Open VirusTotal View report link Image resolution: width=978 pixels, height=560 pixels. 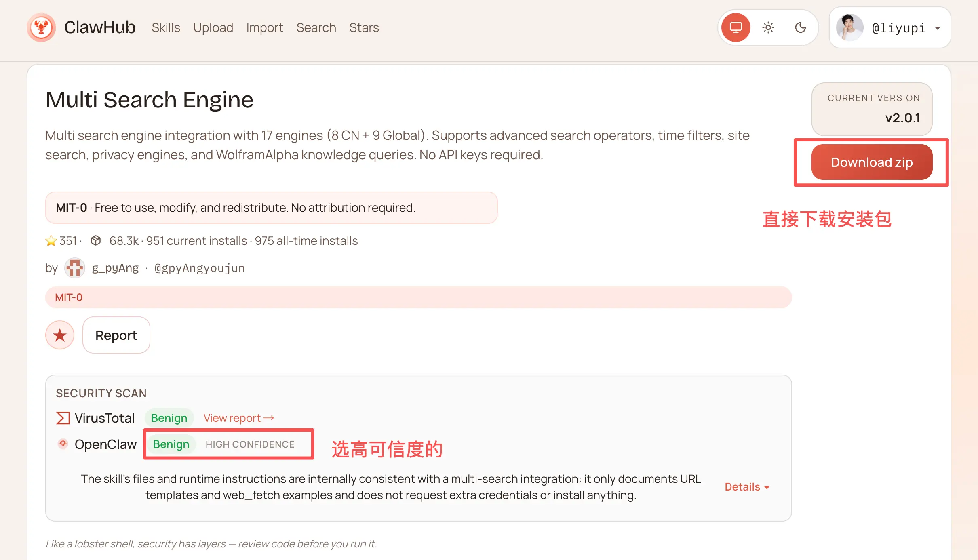click(238, 418)
